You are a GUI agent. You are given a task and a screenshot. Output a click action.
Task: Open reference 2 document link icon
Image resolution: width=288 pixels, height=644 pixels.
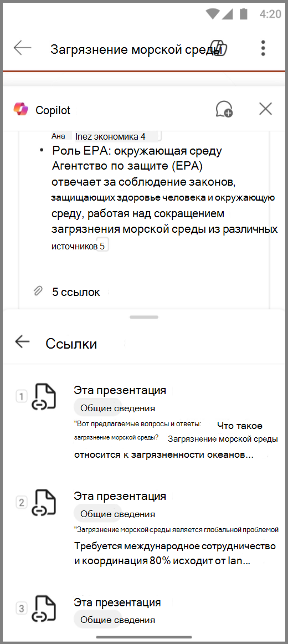pyautogui.click(x=44, y=502)
